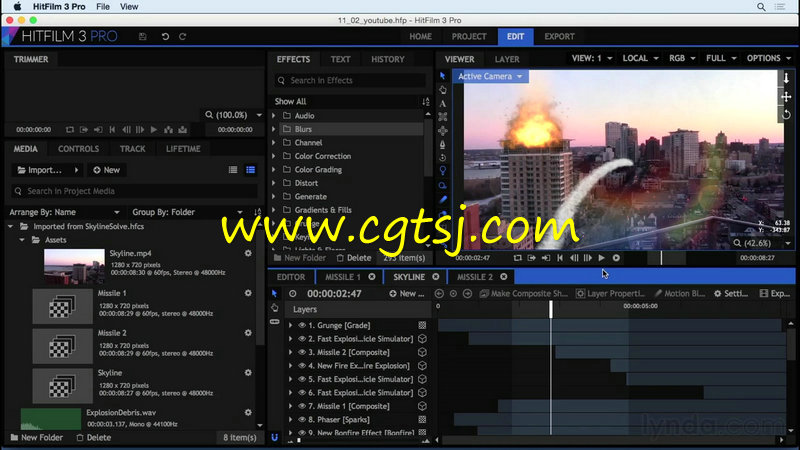Open settings gear for Missile 2
Screen dimensions: 800x450
pos(248,333)
